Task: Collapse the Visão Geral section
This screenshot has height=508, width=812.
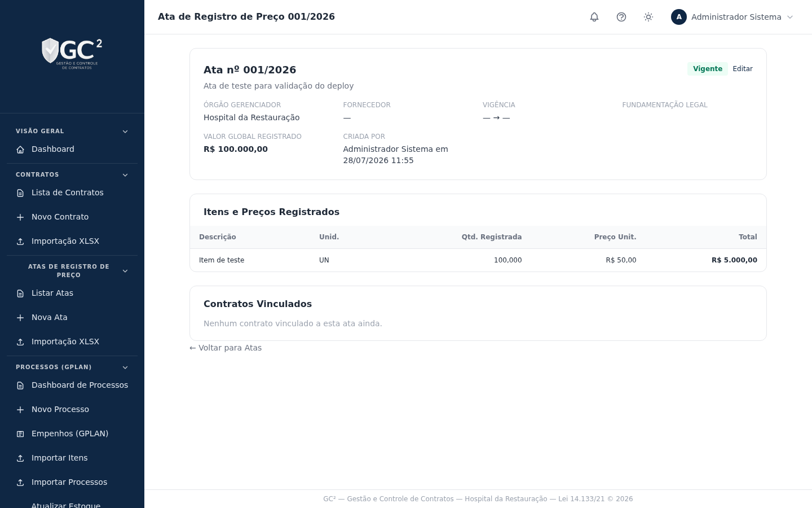Action: (x=125, y=132)
